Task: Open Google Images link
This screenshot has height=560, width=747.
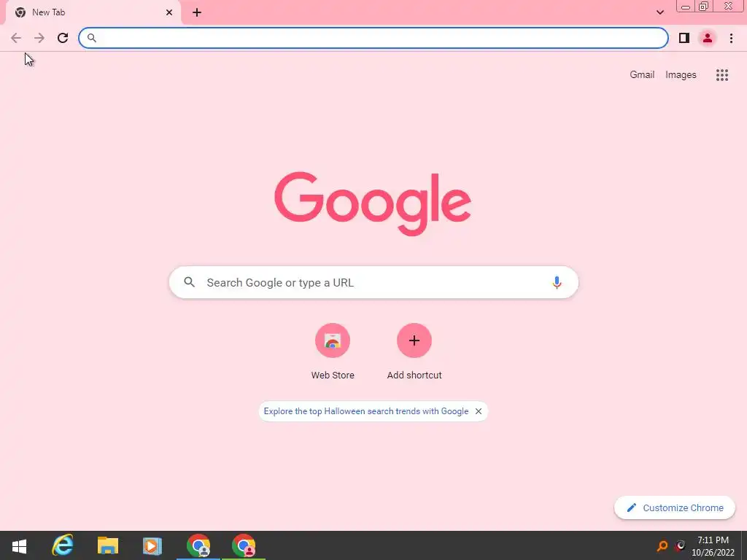Action: pyautogui.click(x=681, y=75)
